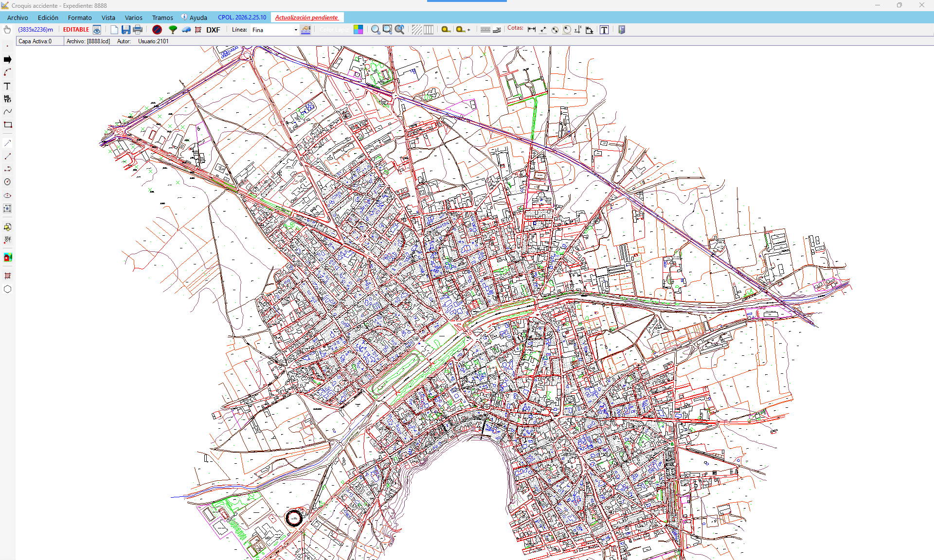Select the black arrow tool
This screenshot has width=934, height=560.
(x=7, y=59)
